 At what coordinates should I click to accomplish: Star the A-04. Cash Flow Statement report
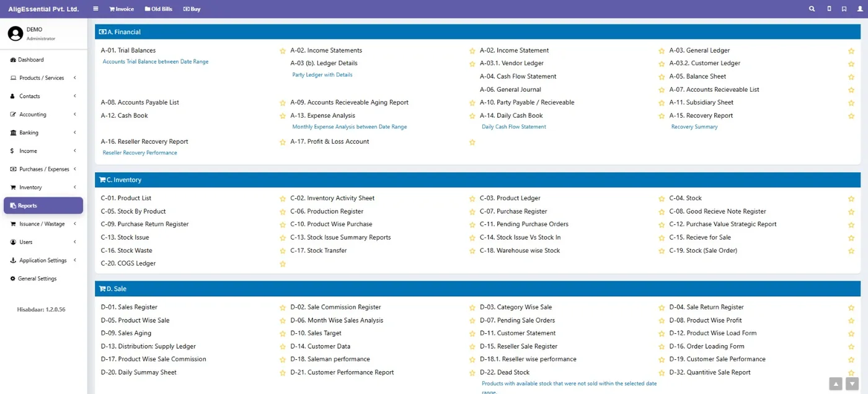click(x=662, y=77)
